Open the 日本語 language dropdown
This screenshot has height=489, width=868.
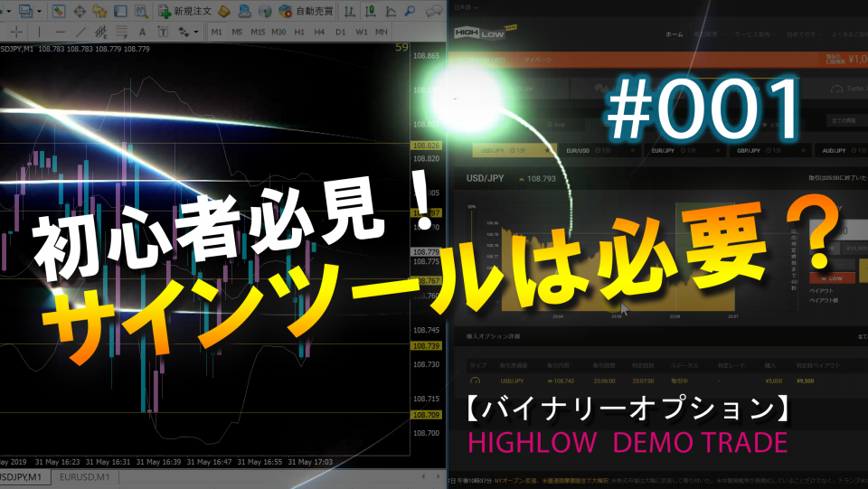tap(466, 7)
